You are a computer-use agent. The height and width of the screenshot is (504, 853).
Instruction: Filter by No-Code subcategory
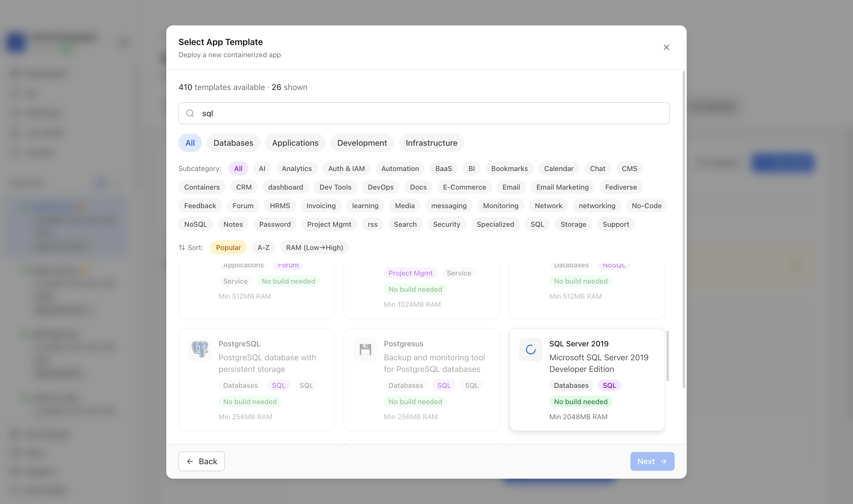pos(646,206)
